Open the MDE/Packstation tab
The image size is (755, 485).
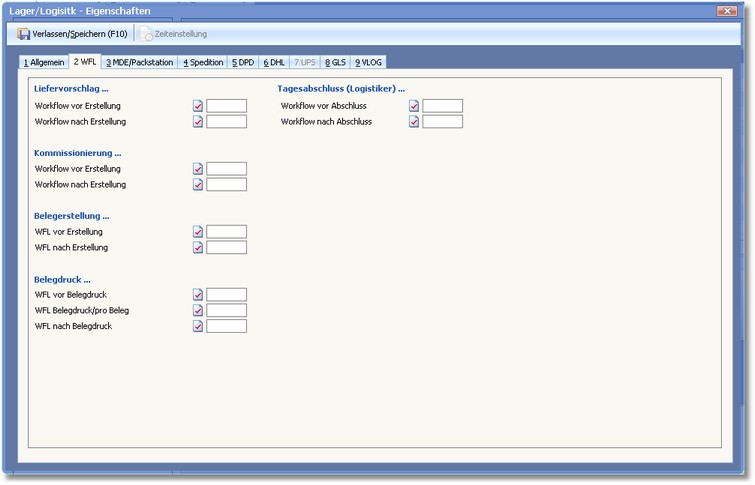[140, 62]
